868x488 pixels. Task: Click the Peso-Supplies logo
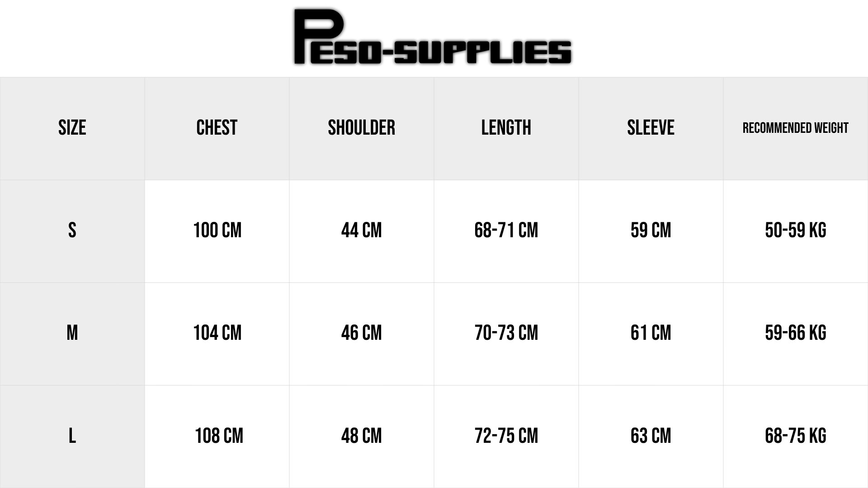pyautogui.click(x=433, y=38)
